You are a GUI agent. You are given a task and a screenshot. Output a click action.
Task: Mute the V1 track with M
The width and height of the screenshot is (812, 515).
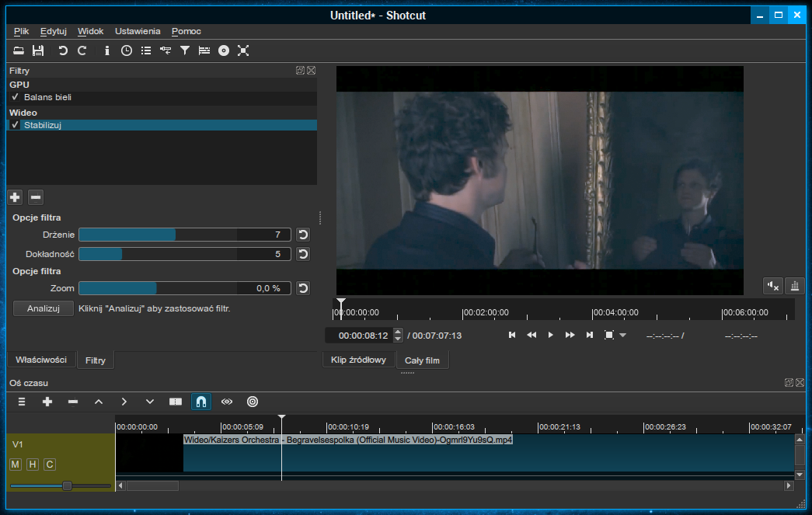[16, 465]
